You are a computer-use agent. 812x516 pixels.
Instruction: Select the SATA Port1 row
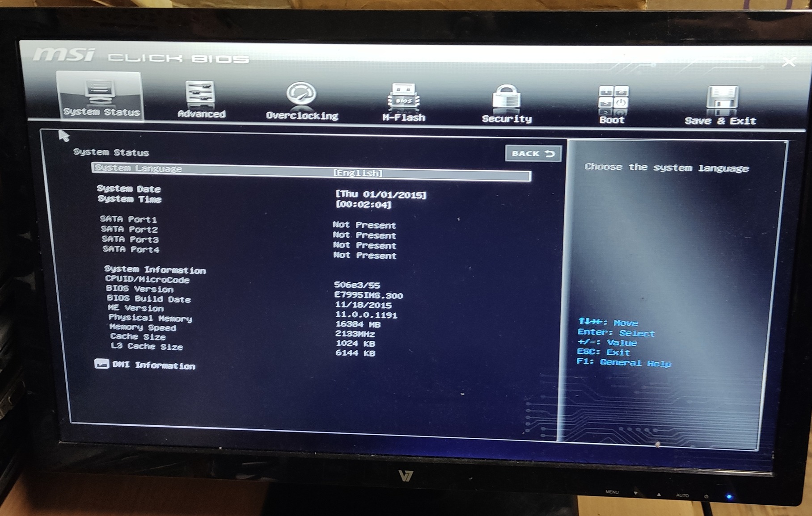tap(248, 222)
